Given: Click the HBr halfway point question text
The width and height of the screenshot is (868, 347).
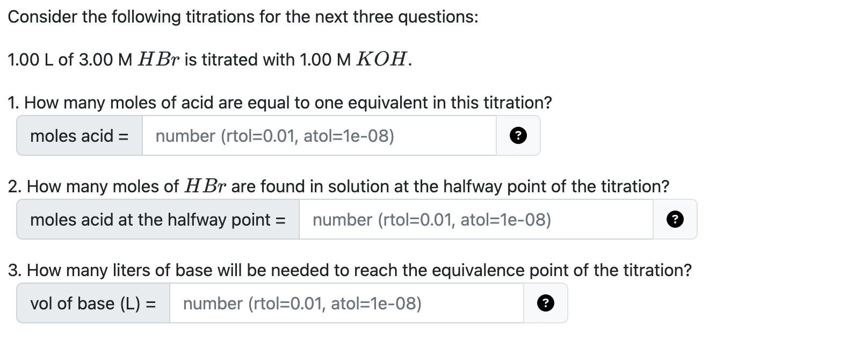Looking at the screenshot, I should pos(338,186).
